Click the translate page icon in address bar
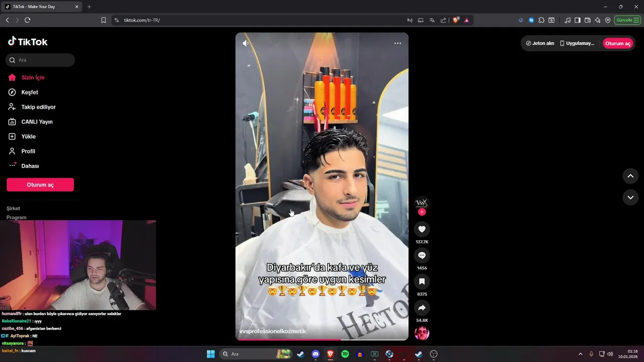The width and height of the screenshot is (644, 362). tap(432, 20)
